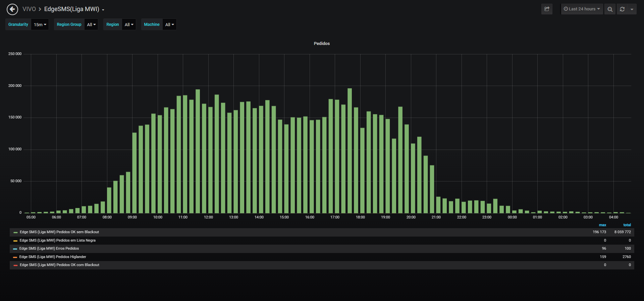Screen dimensions: 644x301
Task: Click the 12:00 x-axis time label
Action: tap(208, 217)
